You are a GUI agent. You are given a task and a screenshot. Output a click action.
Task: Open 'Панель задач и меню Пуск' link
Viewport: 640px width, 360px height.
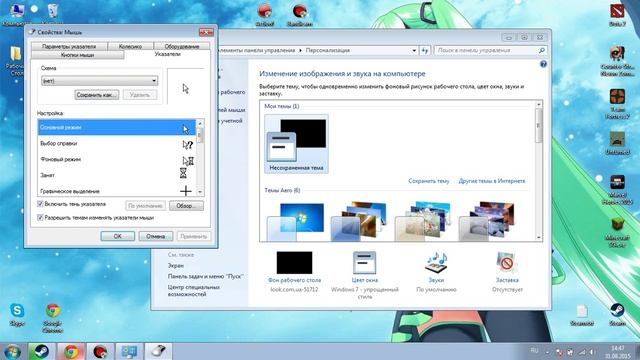click(206, 276)
